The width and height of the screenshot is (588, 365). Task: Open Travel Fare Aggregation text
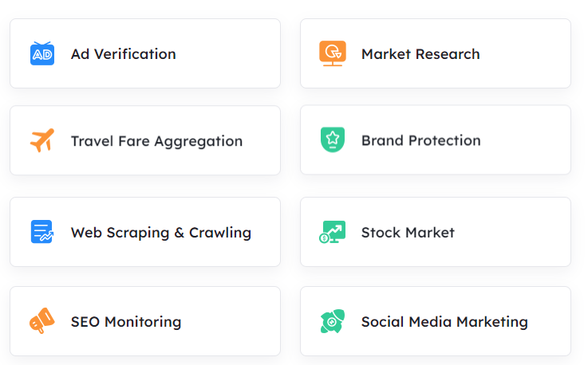tap(156, 141)
